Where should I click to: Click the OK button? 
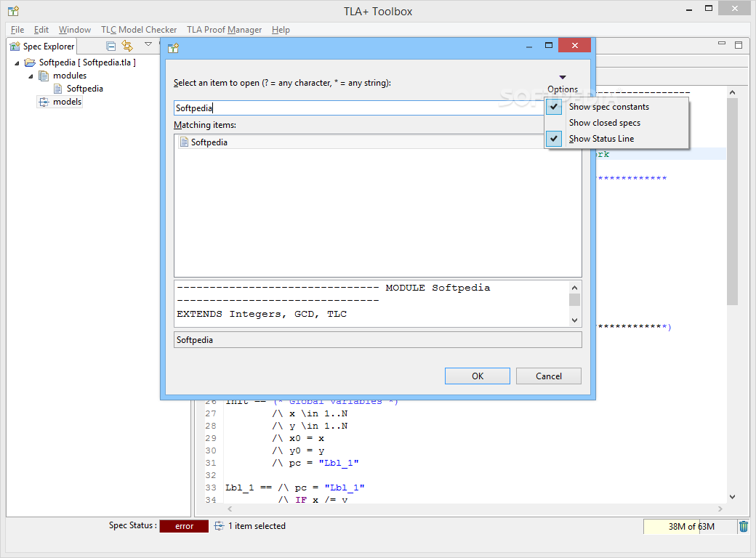(478, 376)
